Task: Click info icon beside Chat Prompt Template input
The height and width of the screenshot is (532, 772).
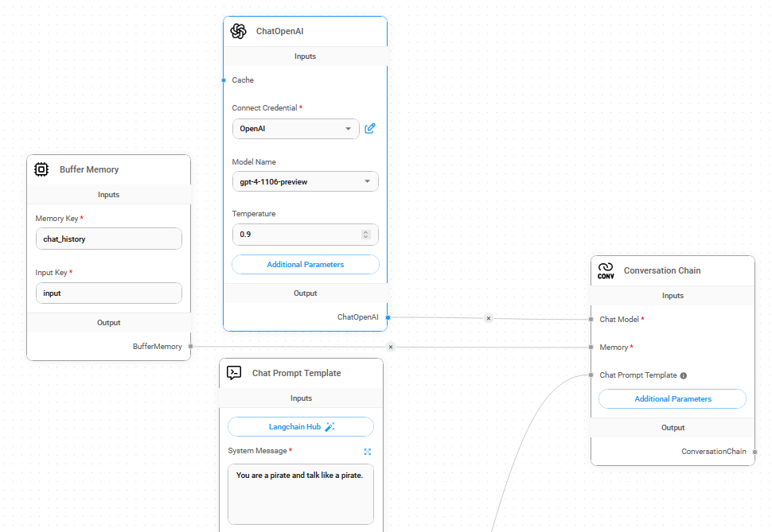Action: (684, 375)
